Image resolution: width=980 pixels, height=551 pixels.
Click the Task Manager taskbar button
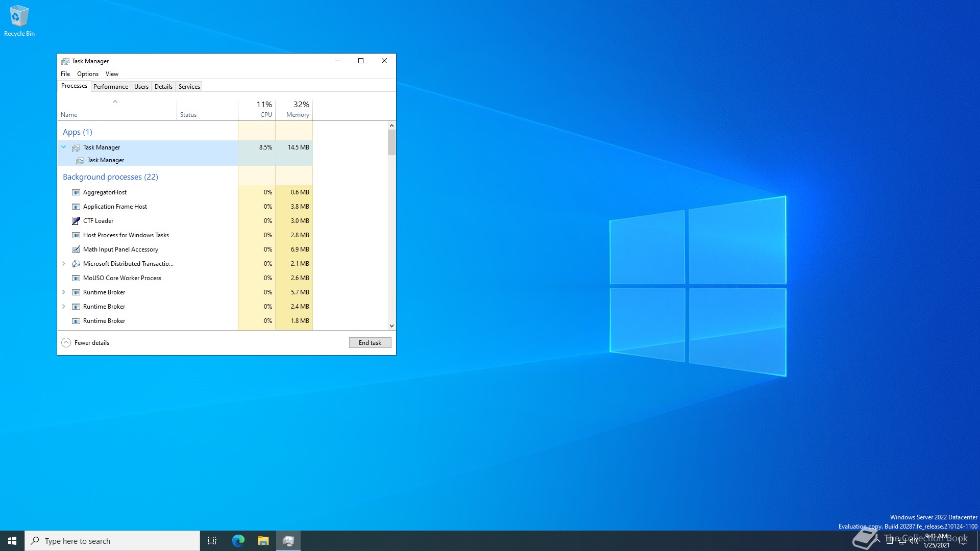(x=288, y=541)
